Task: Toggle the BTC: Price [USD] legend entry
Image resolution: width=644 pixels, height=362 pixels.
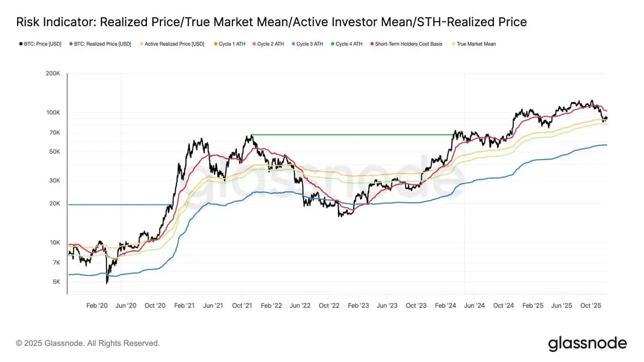Action: (x=41, y=44)
